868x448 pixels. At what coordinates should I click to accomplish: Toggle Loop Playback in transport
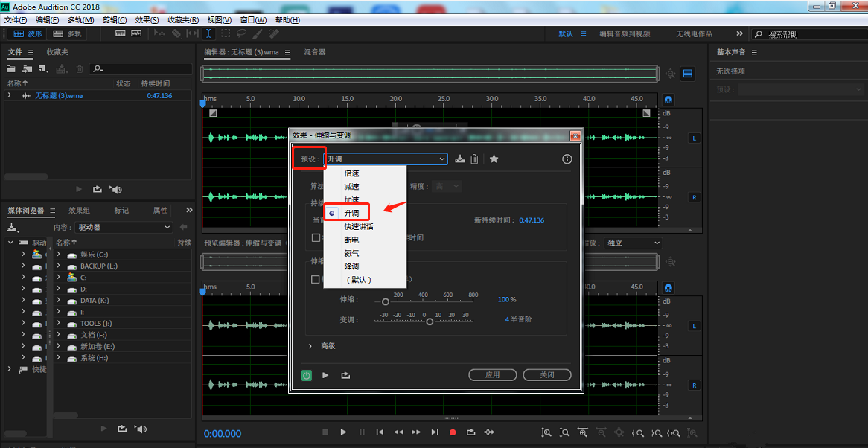pos(470,432)
